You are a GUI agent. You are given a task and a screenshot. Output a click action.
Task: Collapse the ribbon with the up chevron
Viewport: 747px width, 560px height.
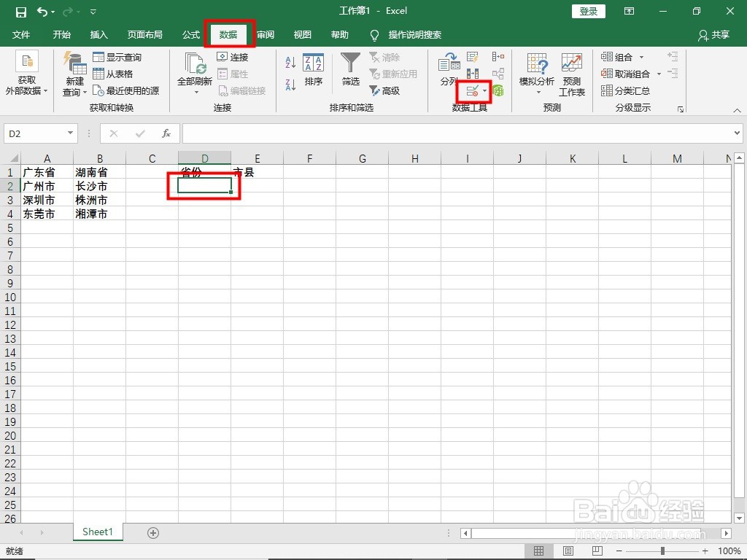[737, 111]
